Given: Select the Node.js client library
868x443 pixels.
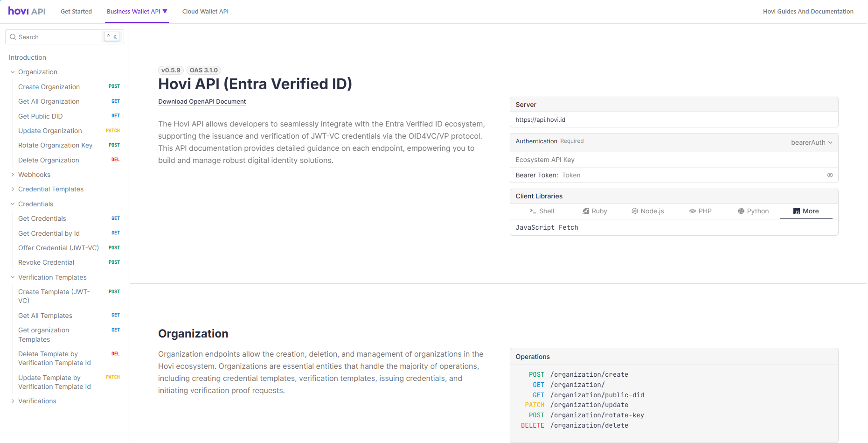Looking at the screenshot, I should (647, 211).
